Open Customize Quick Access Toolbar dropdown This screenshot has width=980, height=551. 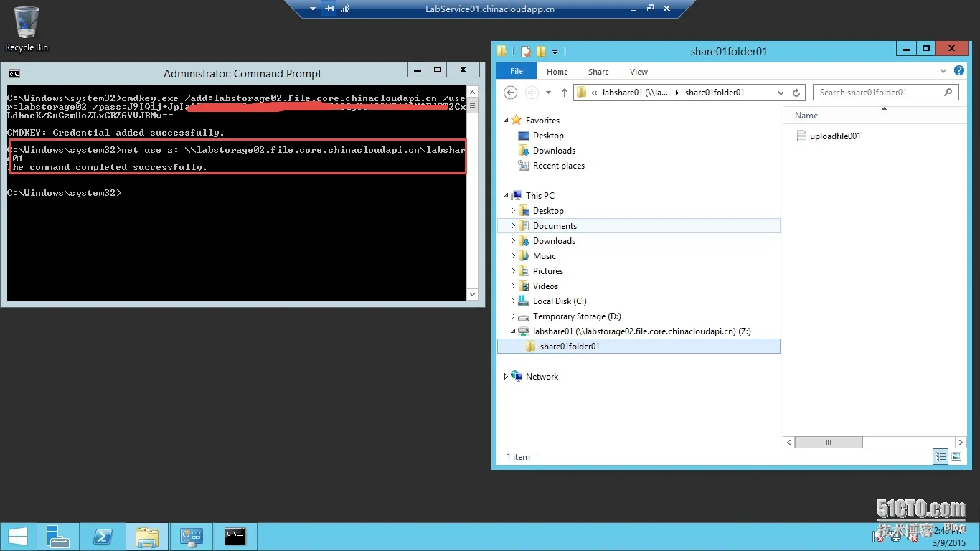(555, 52)
